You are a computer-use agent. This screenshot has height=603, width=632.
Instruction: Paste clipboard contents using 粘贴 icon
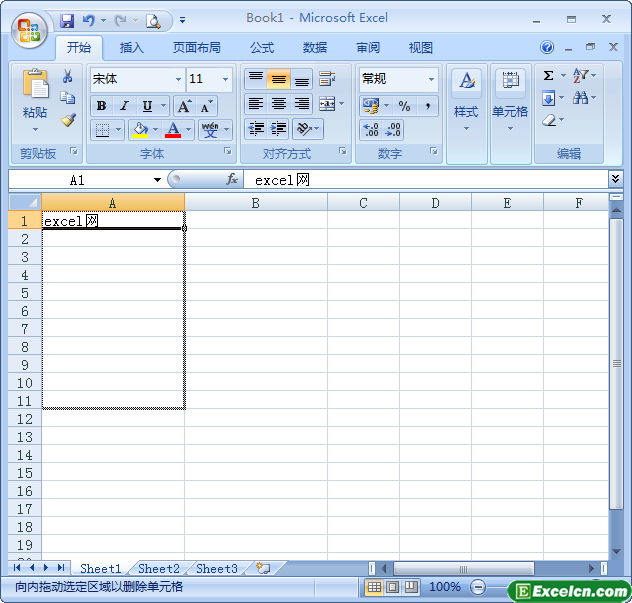point(35,83)
